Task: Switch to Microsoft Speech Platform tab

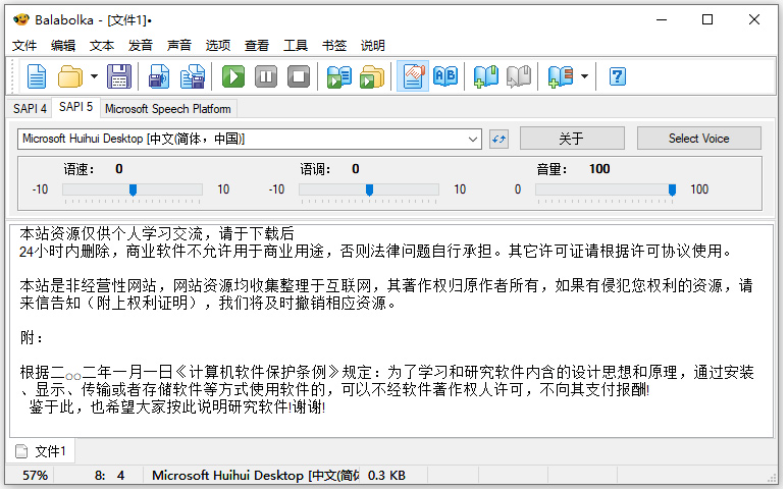Action: pos(167,108)
